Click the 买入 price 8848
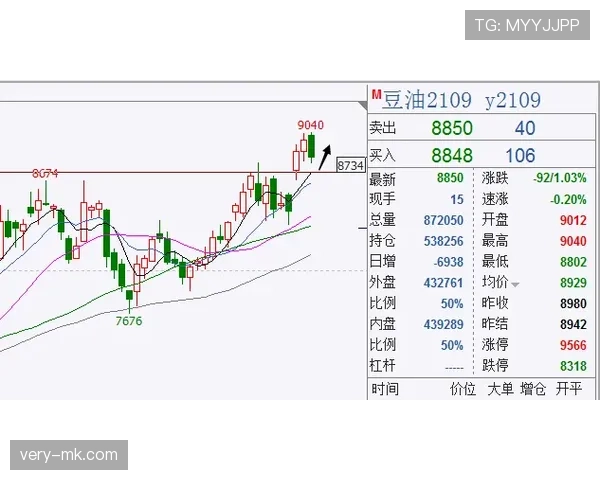This screenshot has width=600, height=480. tap(452, 155)
